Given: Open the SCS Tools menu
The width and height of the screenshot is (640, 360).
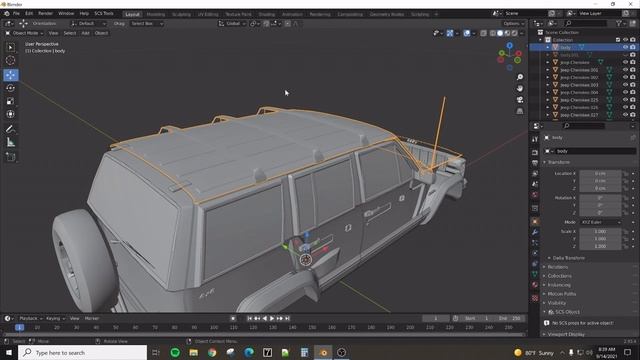Looking at the screenshot, I should coord(104,13).
